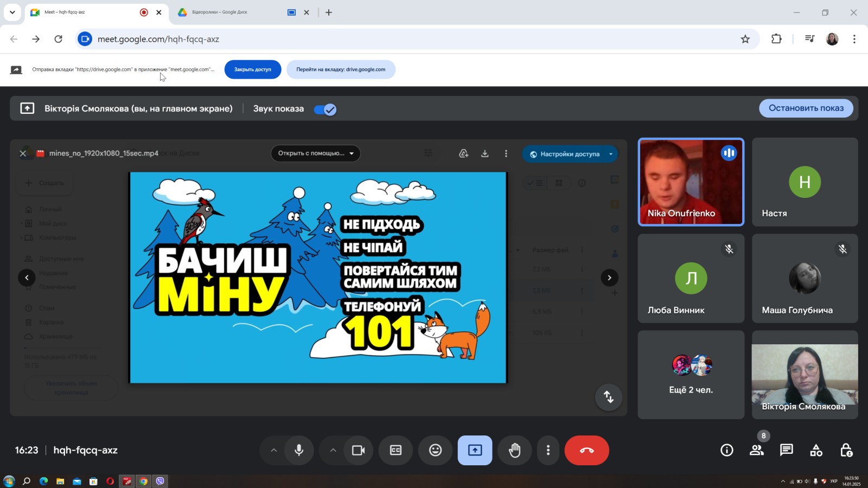This screenshot has height=488, width=868.
Task: Click the site info icon in the address bar
Action: [85, 39]
